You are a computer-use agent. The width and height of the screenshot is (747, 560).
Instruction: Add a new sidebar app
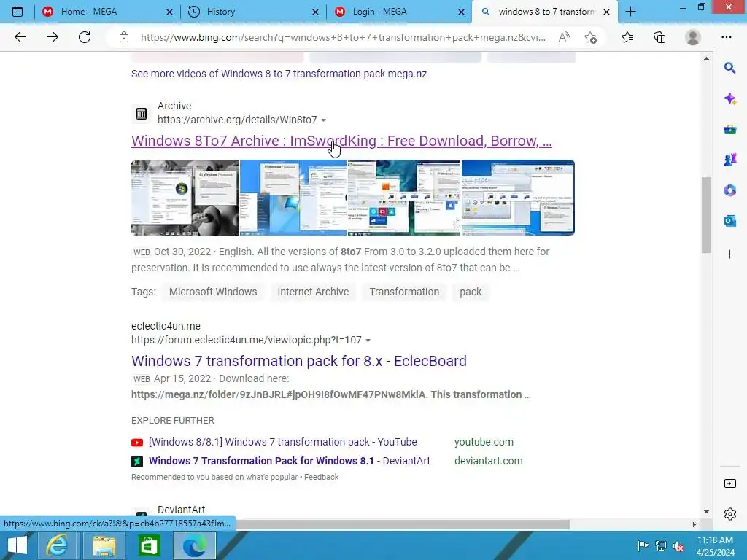(x=729, y=254)
